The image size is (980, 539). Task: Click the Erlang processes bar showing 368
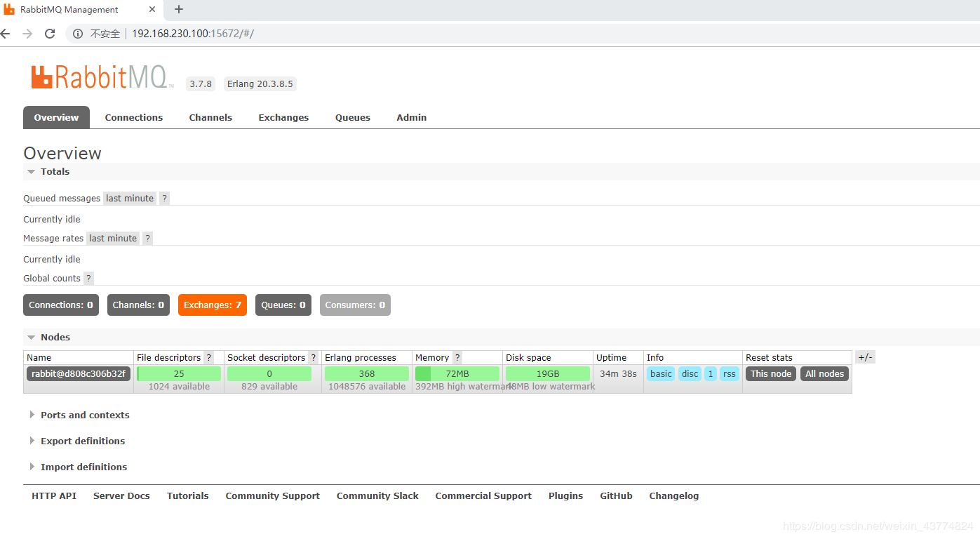[367, 374]
